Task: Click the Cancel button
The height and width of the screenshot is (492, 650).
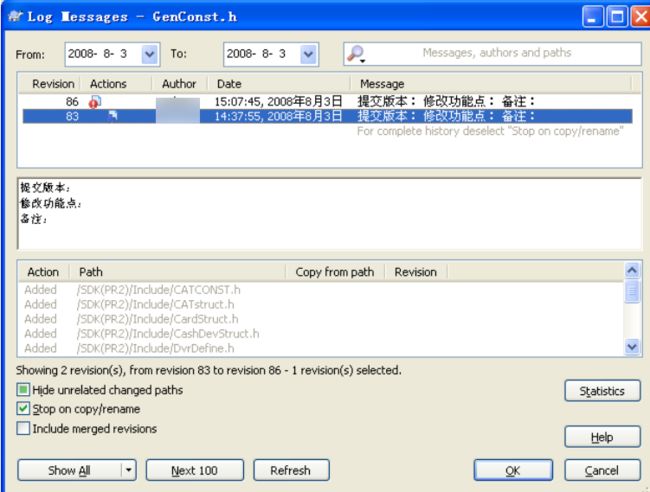Action: click(602, 470)
